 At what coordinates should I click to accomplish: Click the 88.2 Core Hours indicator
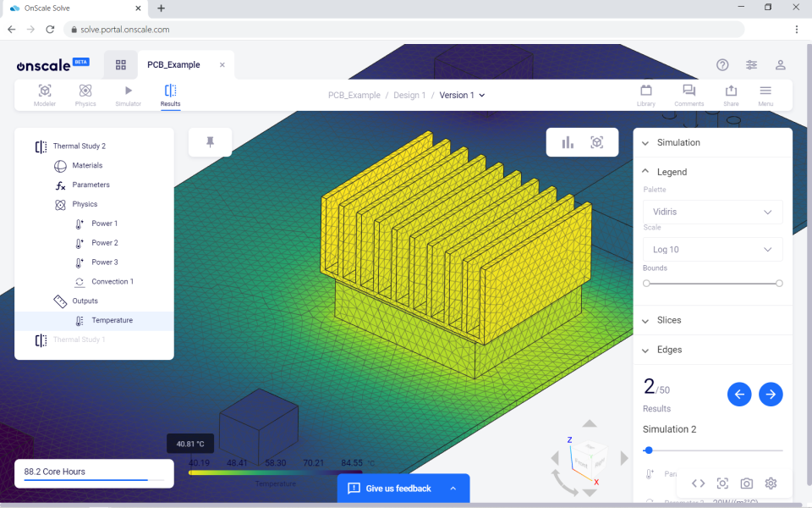pyautogui.click(x=94, y=473)
